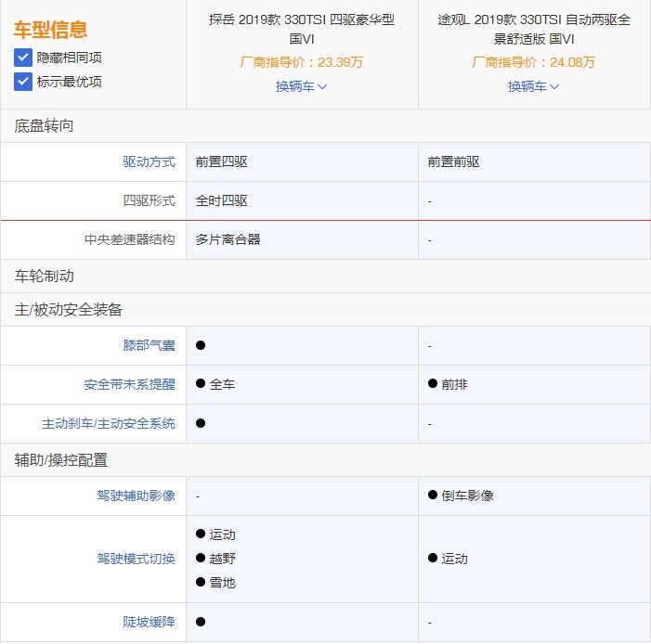The width and height of the screenshot is (651, 644).
Task: Click the 车型信息 heading
Action: pyautogui.click(x=51, y=30)
